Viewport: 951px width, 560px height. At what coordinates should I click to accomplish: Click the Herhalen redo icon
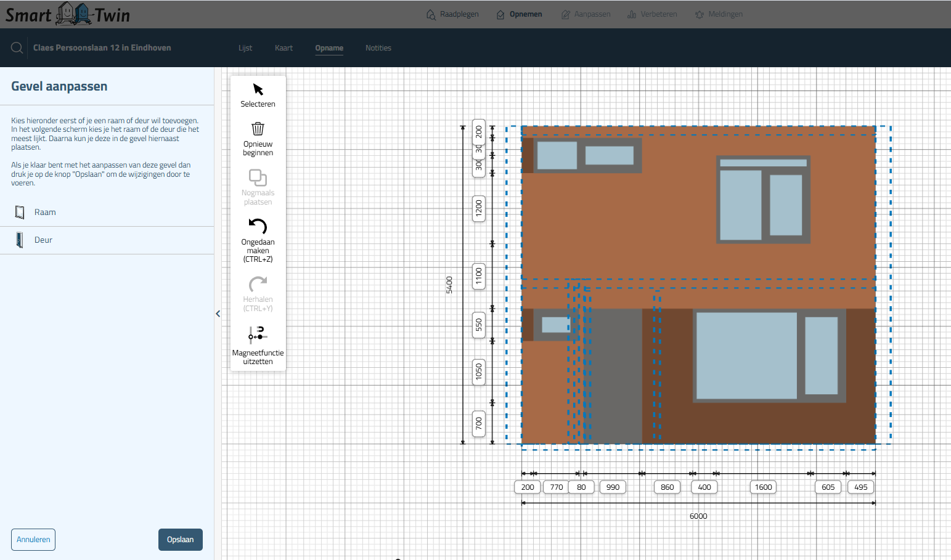258,284
